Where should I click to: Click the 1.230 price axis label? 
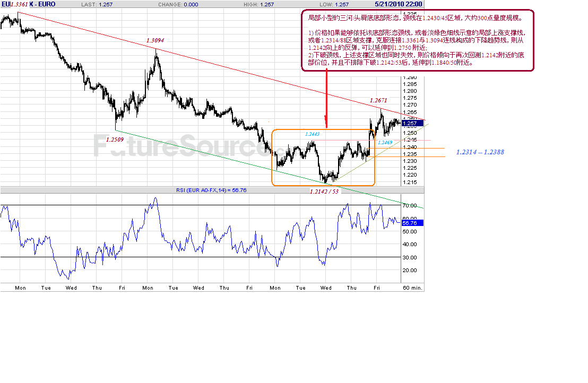pyautogui.click(x=410, y=161)
